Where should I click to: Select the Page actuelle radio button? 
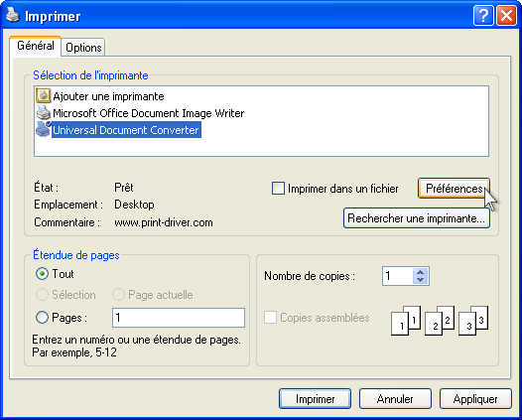tap(118, 295)
